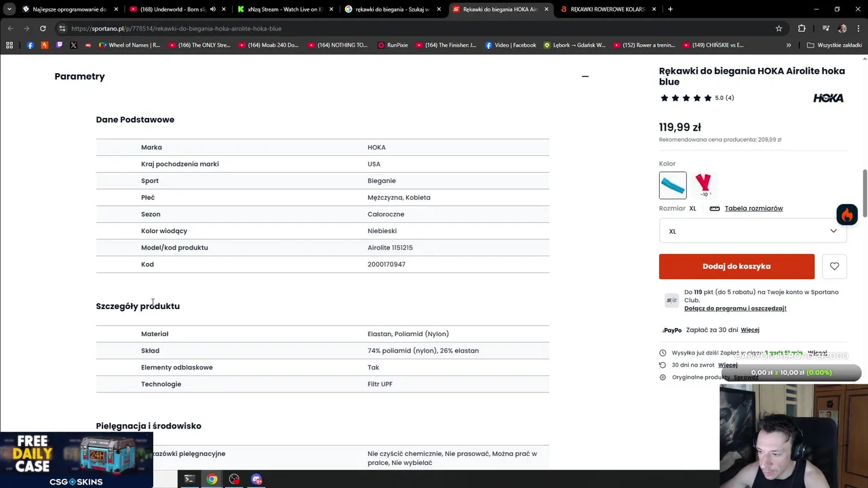Click Dołącz do programu i oszczędzaj link
The image size is (868, 488).
point(735,308)
